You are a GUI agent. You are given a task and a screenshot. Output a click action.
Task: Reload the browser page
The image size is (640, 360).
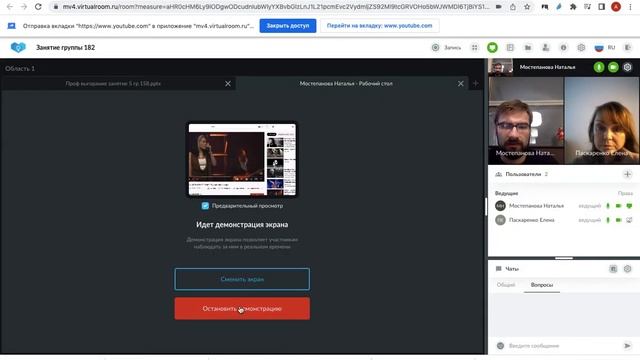click(38, 7)
